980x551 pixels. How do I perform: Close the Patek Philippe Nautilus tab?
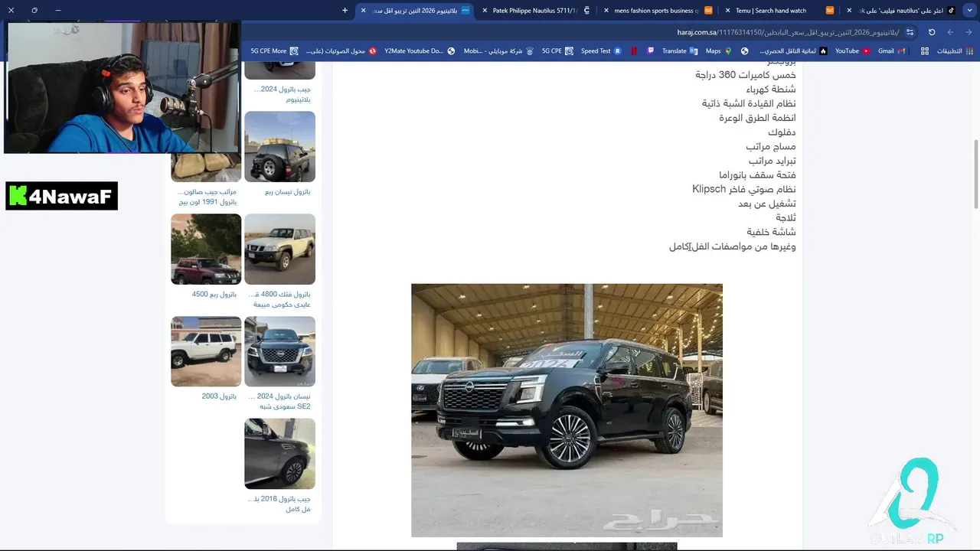pyautogui.click(x=485, y=11)
